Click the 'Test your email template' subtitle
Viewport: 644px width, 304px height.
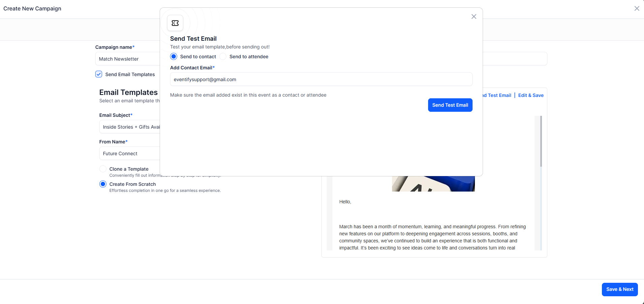coord(220,47)
